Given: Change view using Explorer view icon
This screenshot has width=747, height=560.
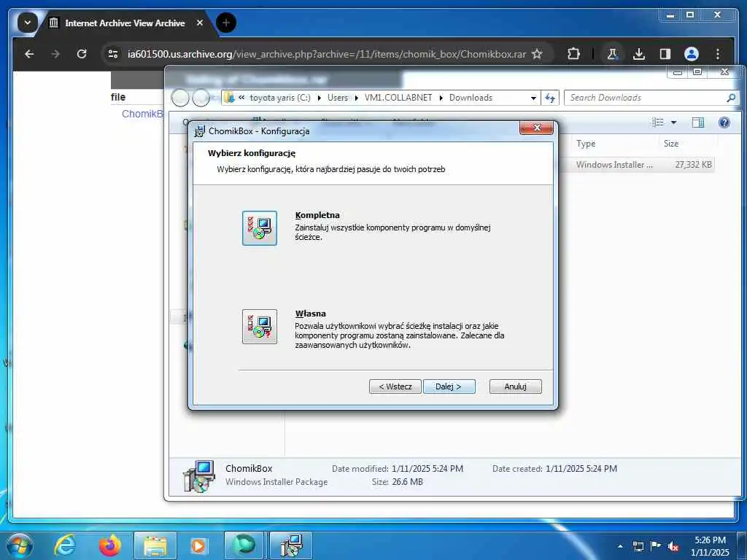Looking at the screenshot, I should pyautogui.click(x=658, y=122).
